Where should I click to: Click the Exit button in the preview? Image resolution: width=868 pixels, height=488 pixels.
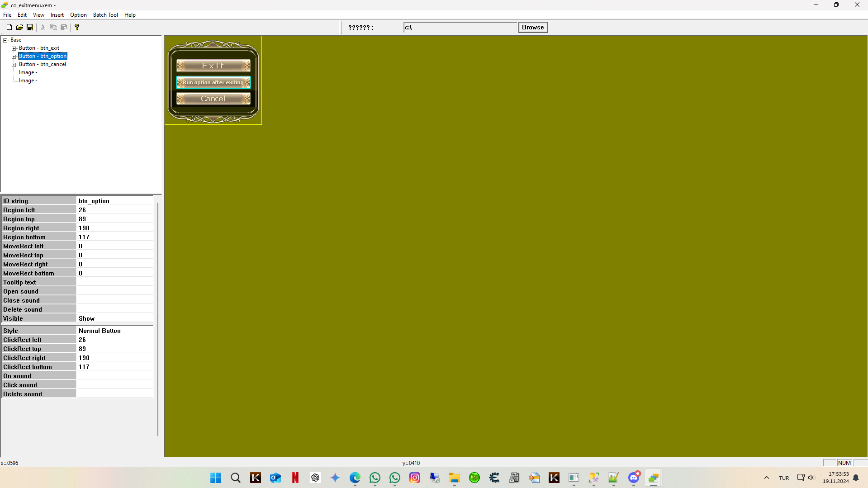click(213, 65)
